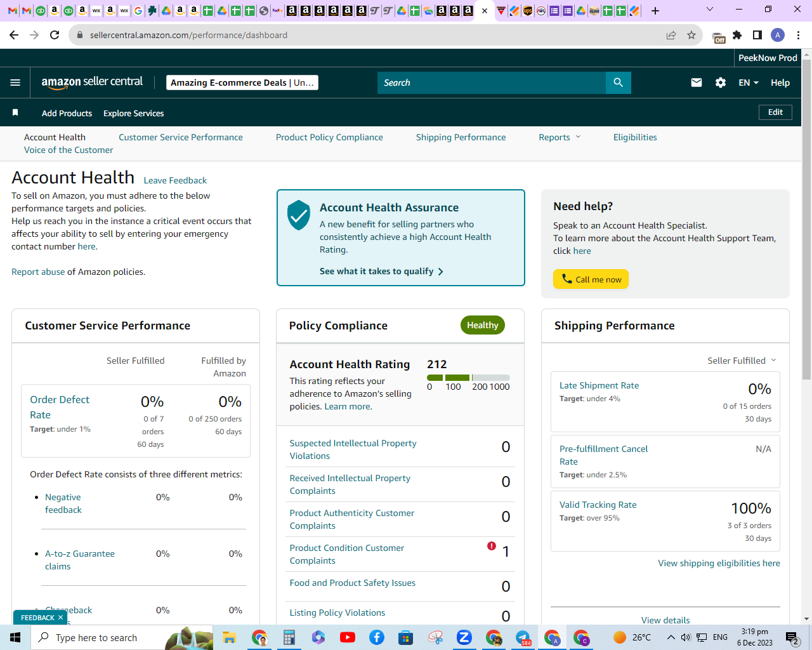The height and width of the screenshot is (650, 812).
Task: Go to the Product Policy Compliance tab
Action: click(x=329, y=137)
